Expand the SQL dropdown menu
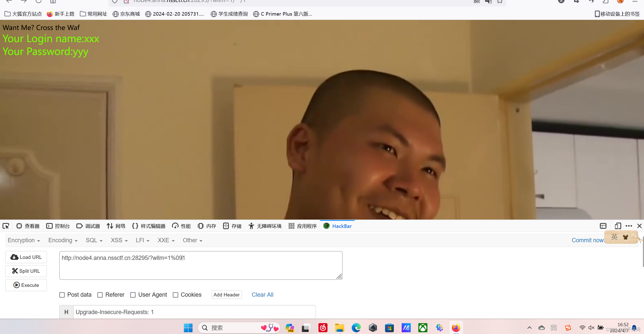Viewport: 644px width, 334px height. tap(94, 240)
